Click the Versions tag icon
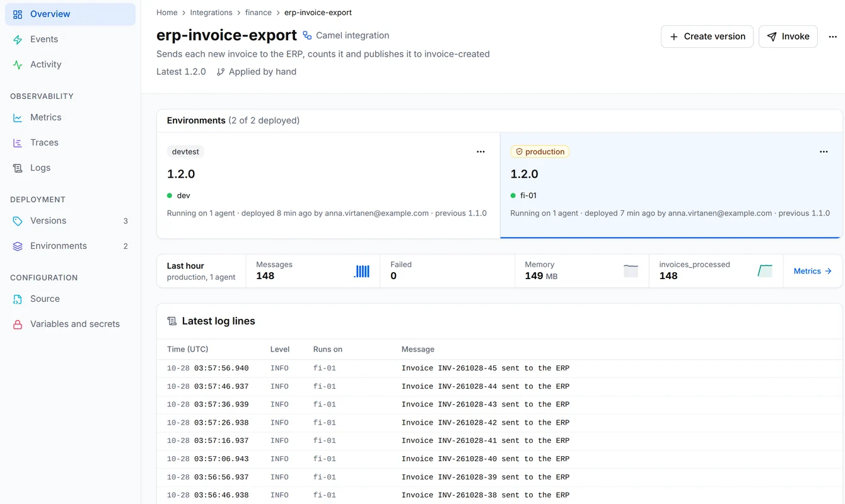Viewport: 845px width, 504px height. point(18,221)
